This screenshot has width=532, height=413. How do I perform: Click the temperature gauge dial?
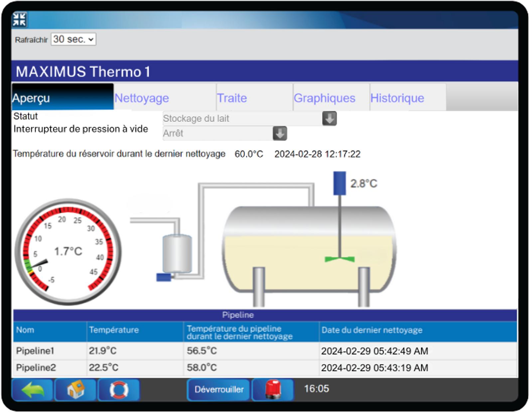coord(68,252)
